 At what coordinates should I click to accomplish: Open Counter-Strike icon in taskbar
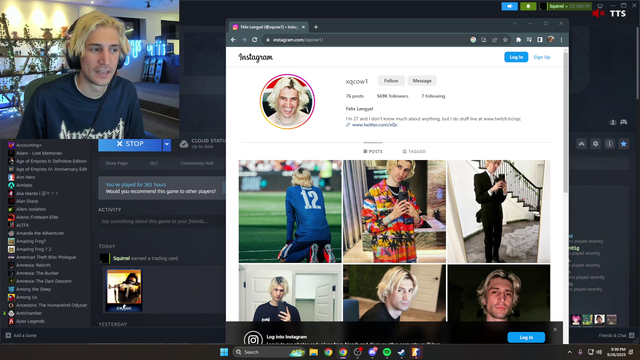click(416, 352)
